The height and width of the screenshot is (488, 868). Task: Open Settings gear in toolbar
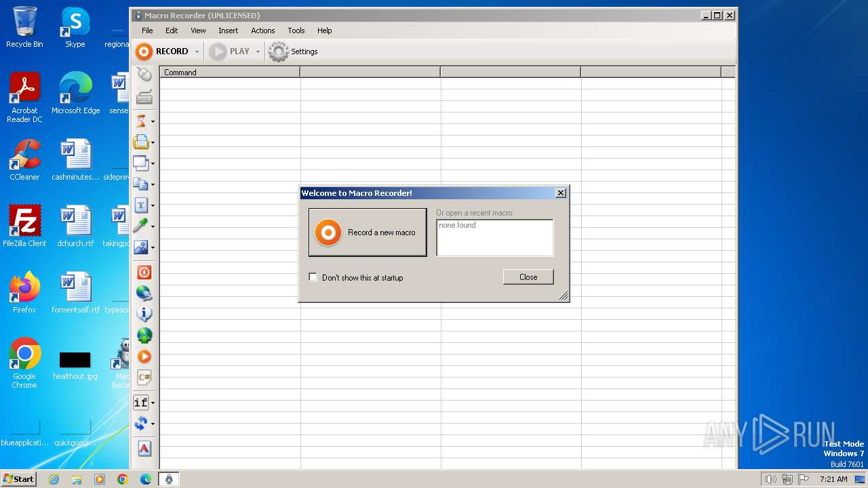[x=294, y=52]
